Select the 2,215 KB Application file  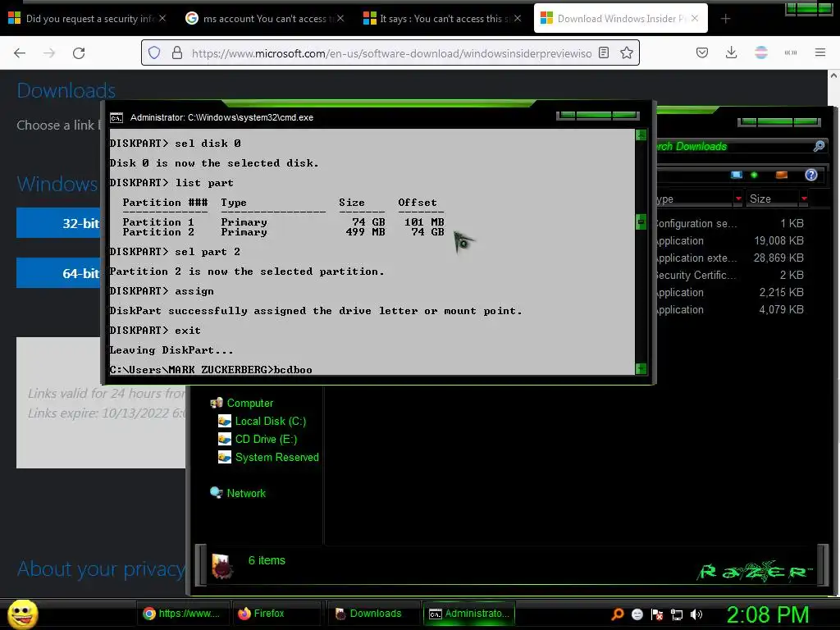pos(729,292)
